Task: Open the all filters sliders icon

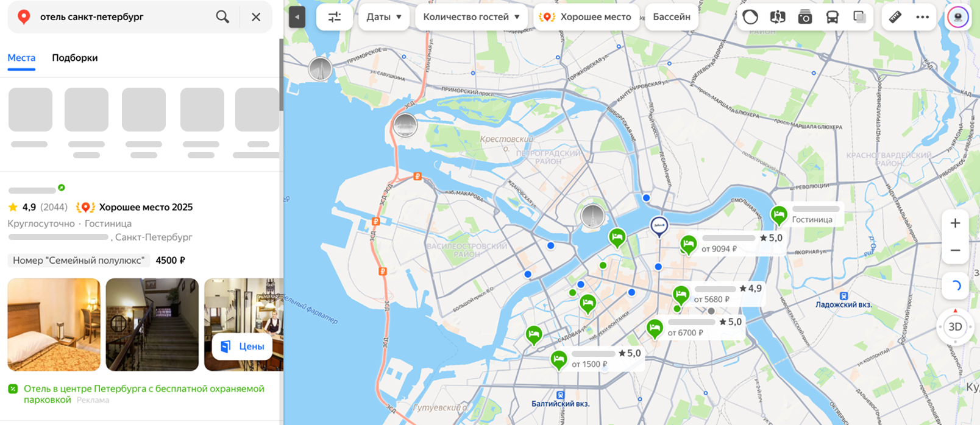Action: coord(335,17)
